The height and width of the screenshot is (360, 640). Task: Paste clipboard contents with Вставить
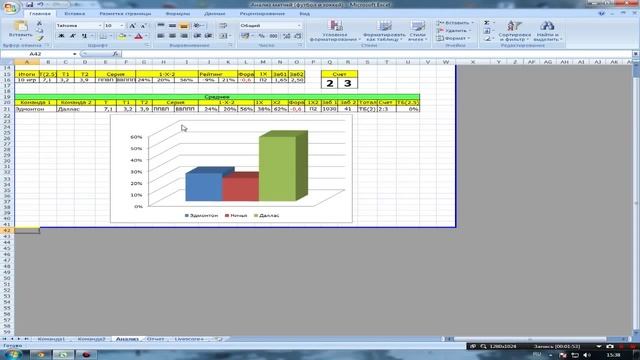point(20,29)
